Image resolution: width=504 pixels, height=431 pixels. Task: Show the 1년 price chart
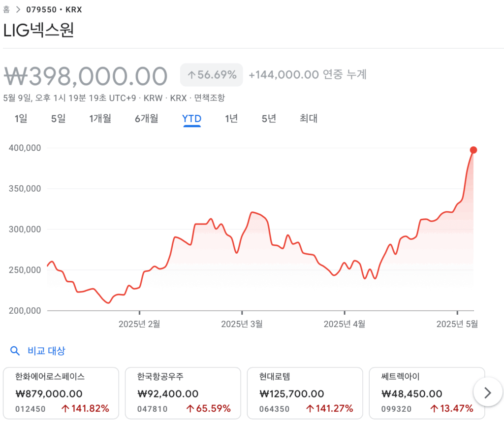click(231, 118)
